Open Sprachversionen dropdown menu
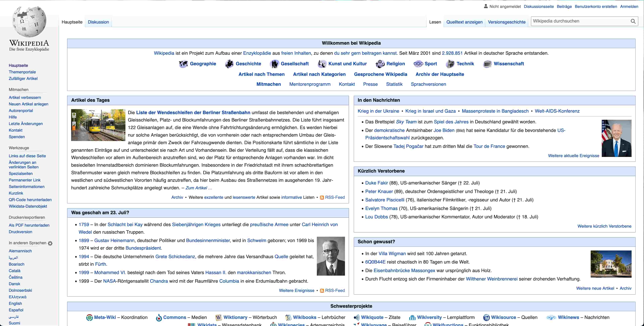 pyautogui.click(x=428, y=84)
